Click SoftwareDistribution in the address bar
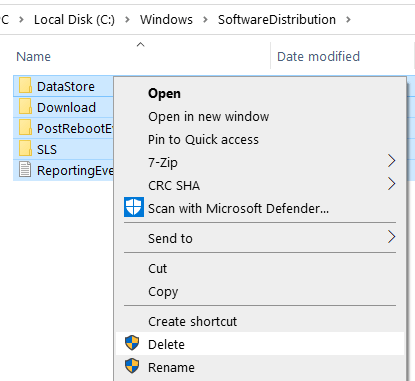 [x=277, y=20]
